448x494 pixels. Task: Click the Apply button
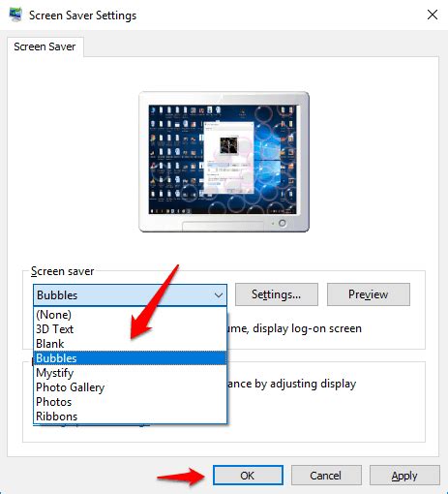pos(404,476)
